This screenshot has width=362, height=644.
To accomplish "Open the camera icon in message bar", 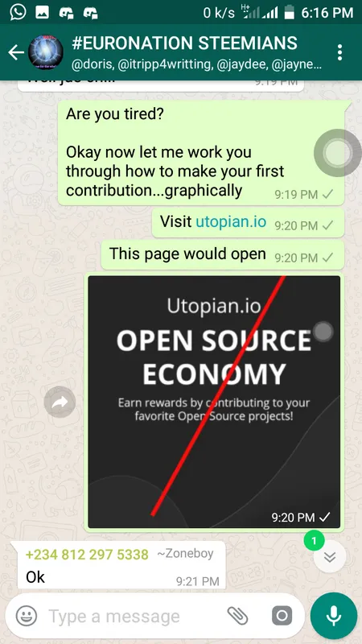I will pyautogui.click(x=282, y=616).
